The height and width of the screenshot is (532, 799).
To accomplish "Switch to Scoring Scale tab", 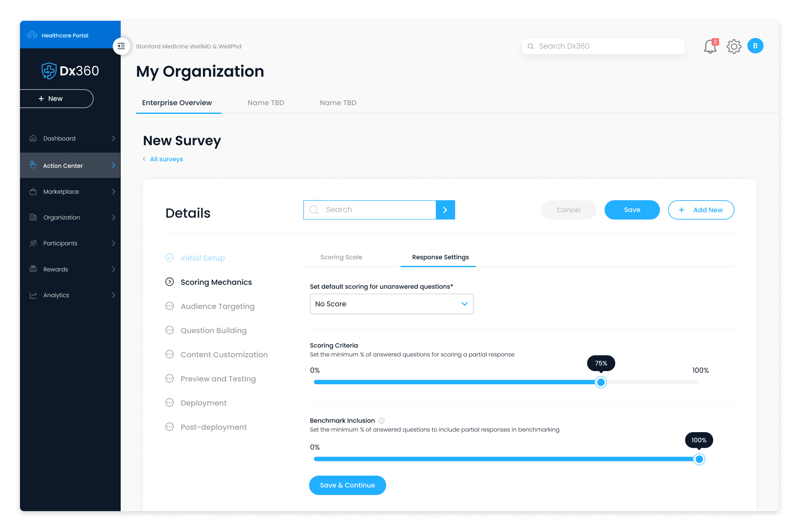I will click(x=341, y=257).
